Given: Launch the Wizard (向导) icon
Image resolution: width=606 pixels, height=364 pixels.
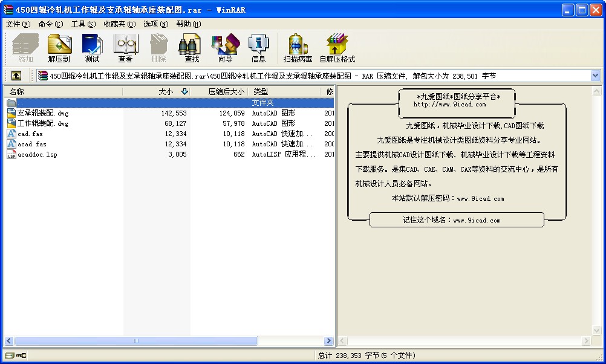Looking at the screenshot, I should (x=225, y=48).
